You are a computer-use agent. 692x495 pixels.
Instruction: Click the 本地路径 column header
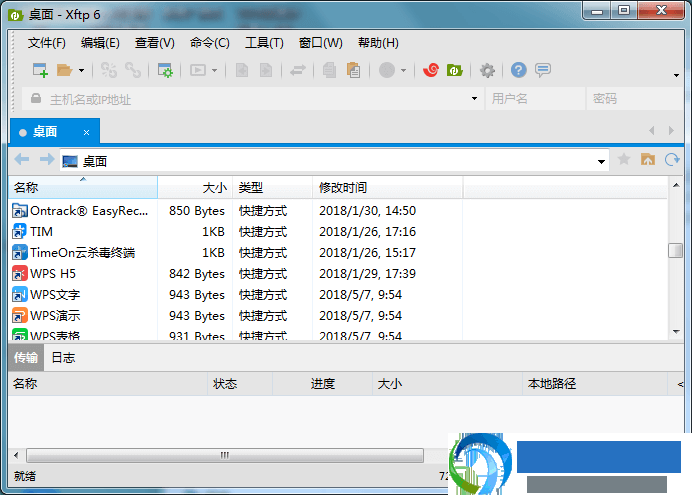click(x=594, y=384)
